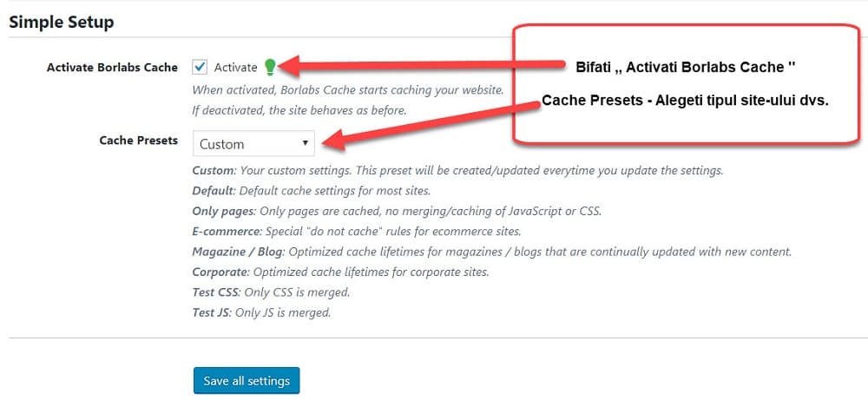
Task: Click the "When activated, Borlabs Cache starts caching" help text
Action: tap(347, 89)
